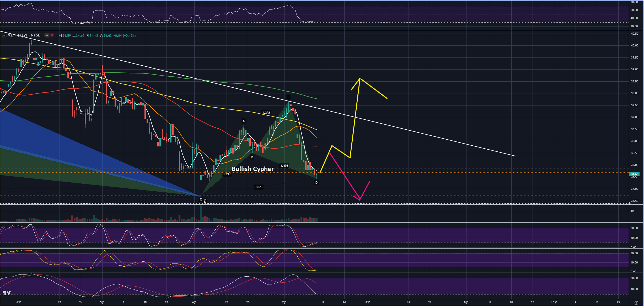Click the B point label on the pattern

tap(252, 157)
